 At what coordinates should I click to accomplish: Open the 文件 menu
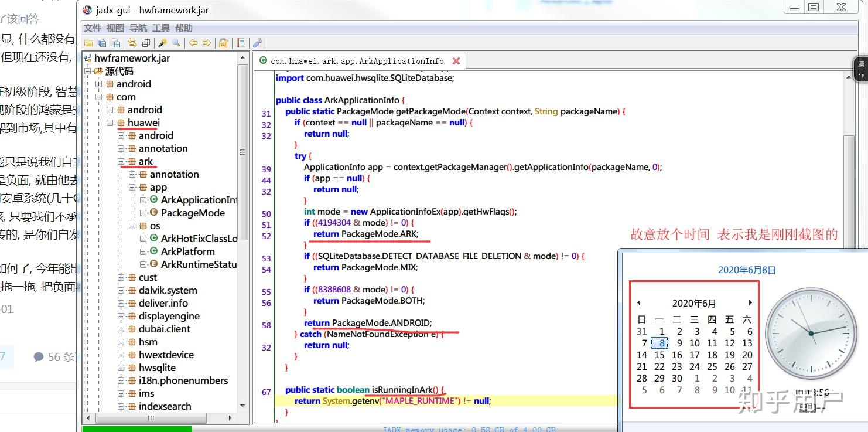[x=93, y=28]
